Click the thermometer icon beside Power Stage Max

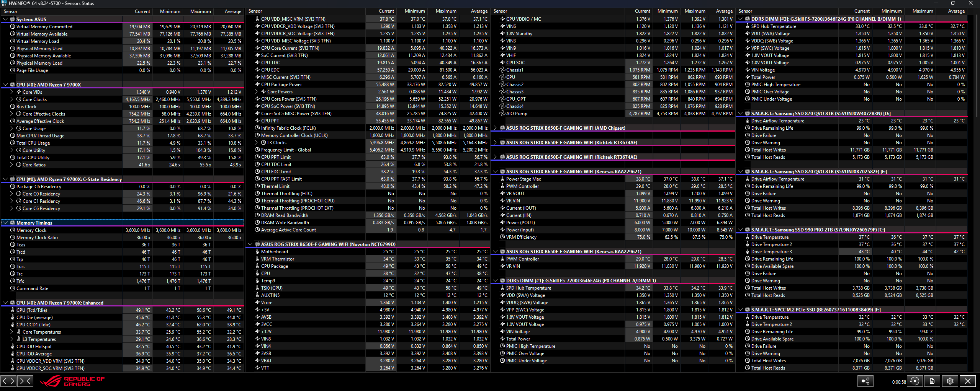point(502,179)
